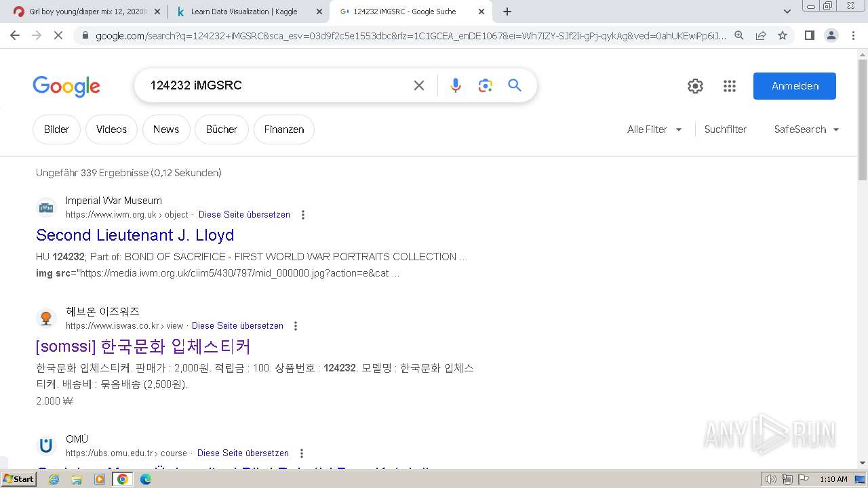Open the Suchfilter tools
The image size is (868, 488).
pyautogui.click(x=726, y=129)
